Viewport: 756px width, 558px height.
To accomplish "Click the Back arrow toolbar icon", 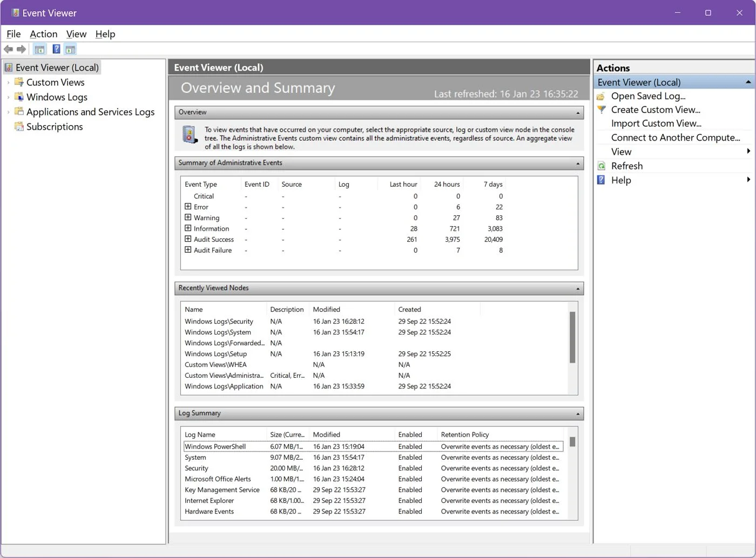I will [x=8, y=49].
